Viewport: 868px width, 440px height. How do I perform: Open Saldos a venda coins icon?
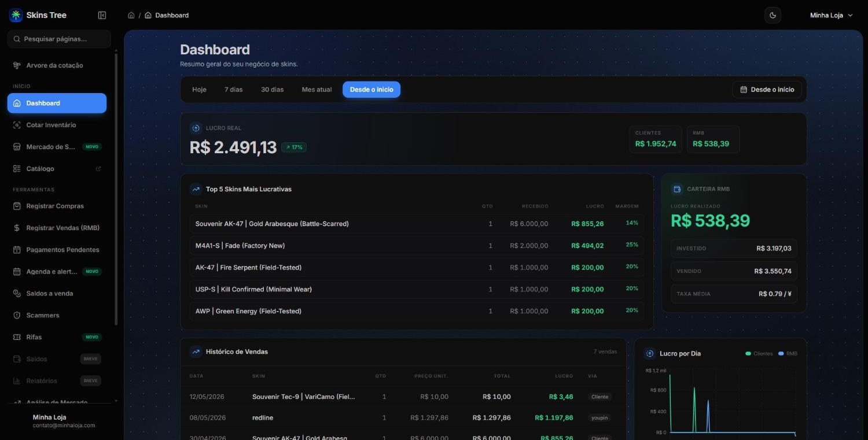coord(17,294)
